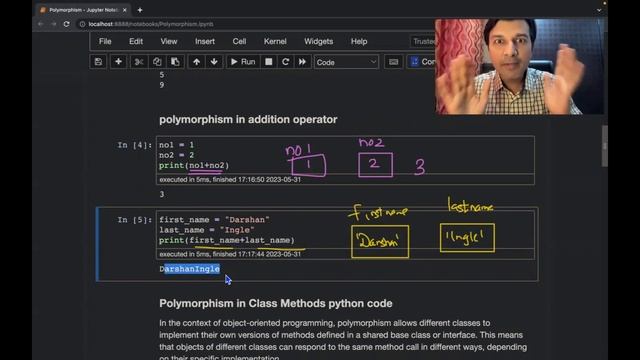Copy selected cells icon
640x360 pixels.
(157, 62)
